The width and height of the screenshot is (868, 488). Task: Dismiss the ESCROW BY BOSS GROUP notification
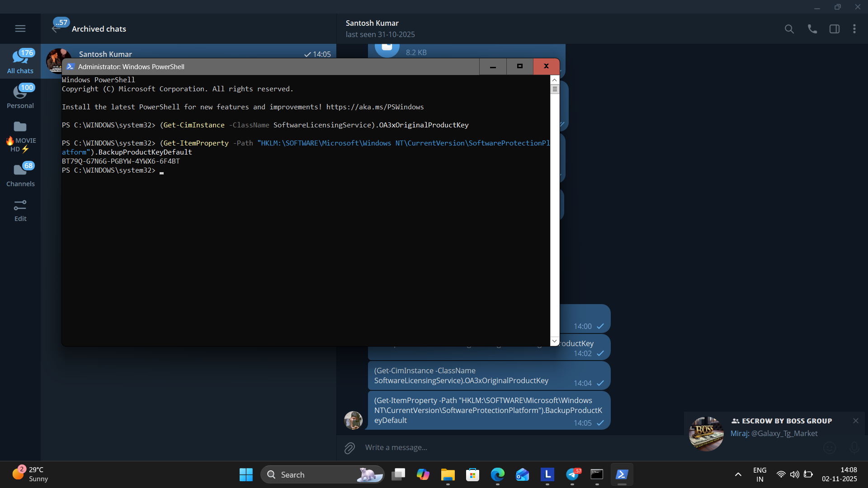coord(855,421)
